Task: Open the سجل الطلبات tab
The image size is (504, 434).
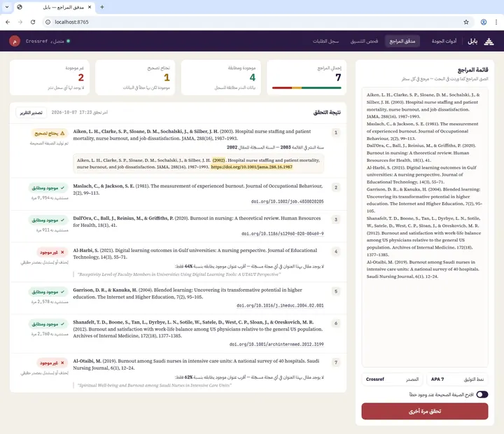Action: point(325,41)
